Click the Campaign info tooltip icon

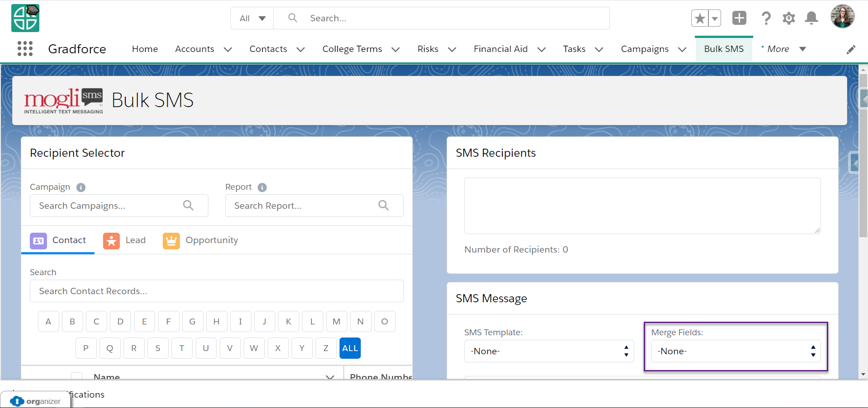81,187
